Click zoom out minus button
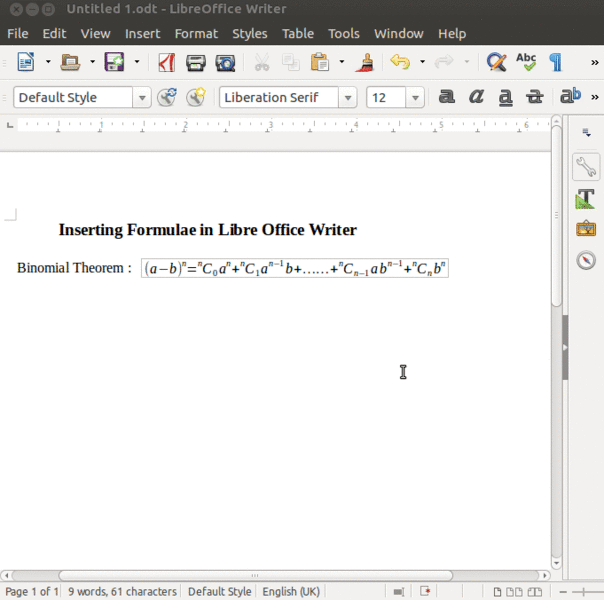The width and height of the screenshot is (604, 600). pyautogui.click(x=563, y=592)
